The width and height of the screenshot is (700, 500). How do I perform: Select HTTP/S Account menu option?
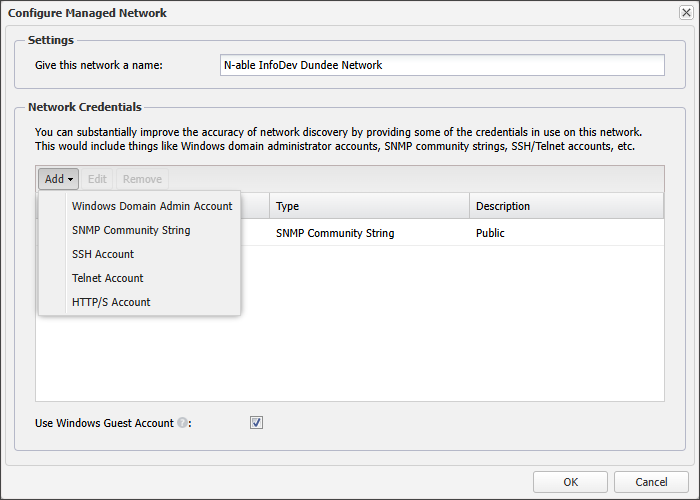point(111,302)
